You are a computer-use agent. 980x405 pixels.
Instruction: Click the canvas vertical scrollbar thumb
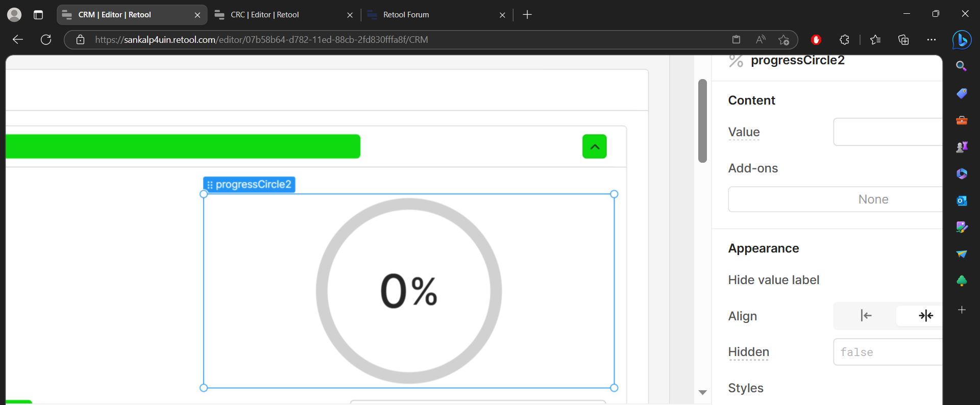click(x=702, y=121)
